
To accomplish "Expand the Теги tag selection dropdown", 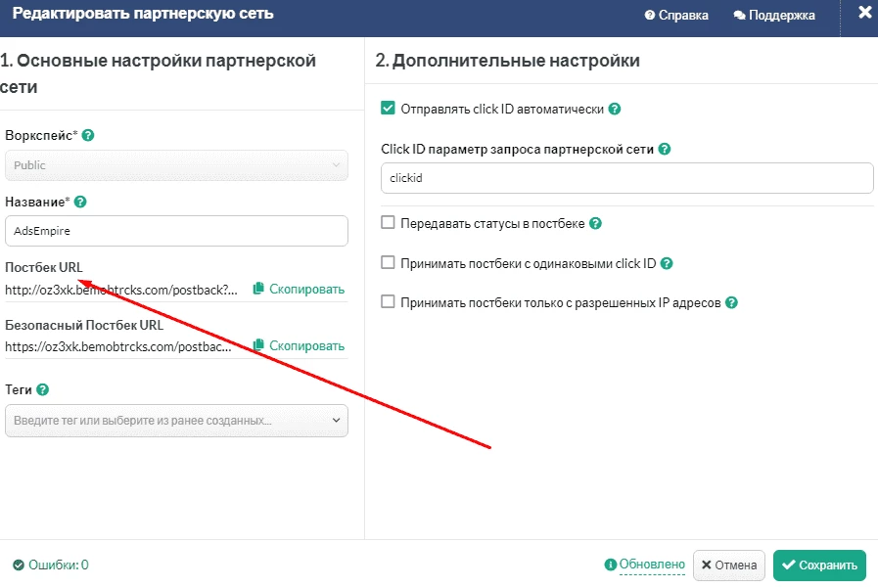I will click(176, 421).
